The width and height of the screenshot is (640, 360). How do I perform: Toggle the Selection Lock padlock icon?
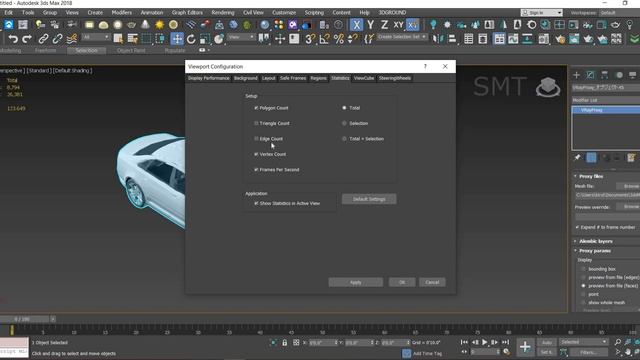284,342
